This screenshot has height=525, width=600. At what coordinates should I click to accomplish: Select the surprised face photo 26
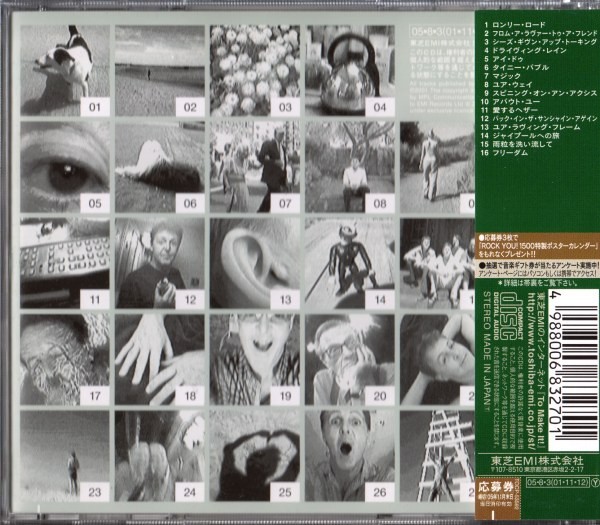tap(350, 456)
